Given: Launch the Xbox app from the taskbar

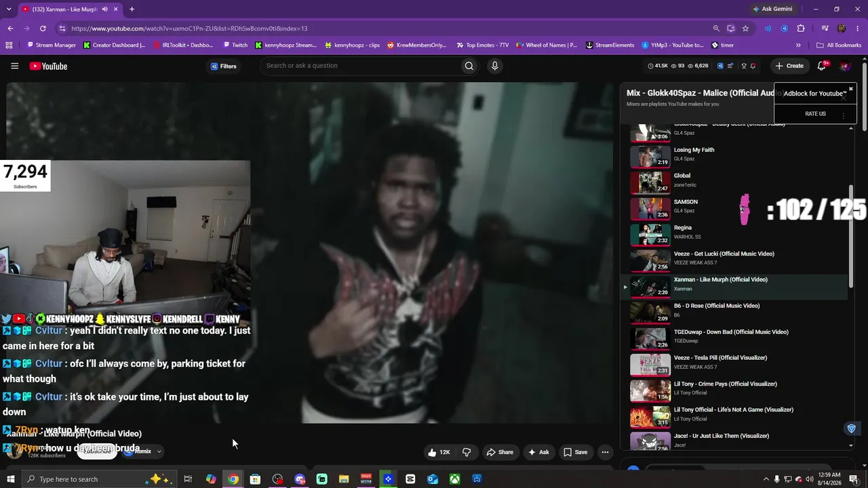Looking at the screenshot, I should 454,479.
